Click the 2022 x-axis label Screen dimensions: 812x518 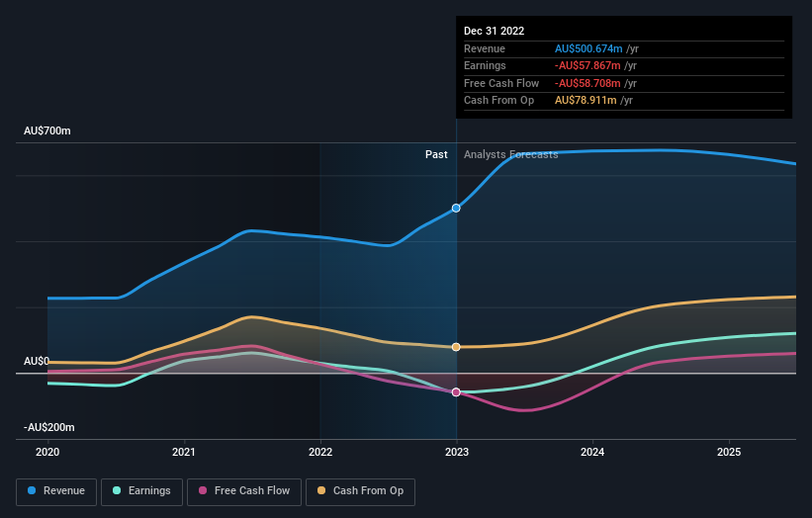coord(320,452)
